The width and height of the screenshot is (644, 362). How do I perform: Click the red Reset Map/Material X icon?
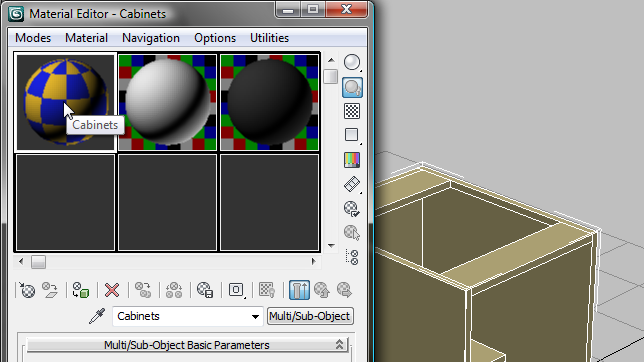click(112, 290)
